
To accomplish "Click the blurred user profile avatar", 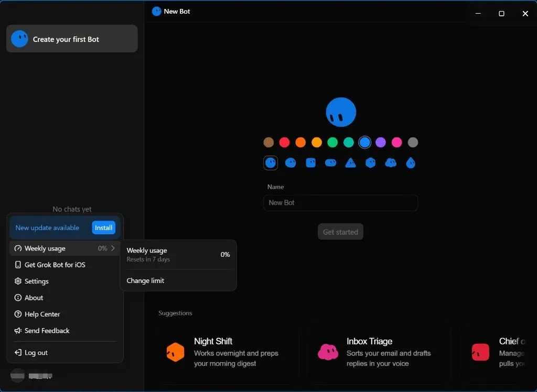I will (17, 376).
